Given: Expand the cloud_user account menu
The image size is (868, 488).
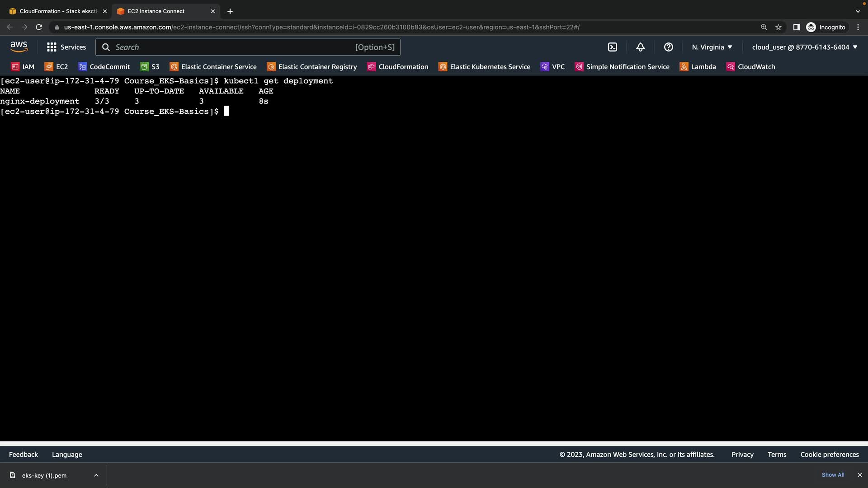Looking at the screenshot, I should coord(805,47).
